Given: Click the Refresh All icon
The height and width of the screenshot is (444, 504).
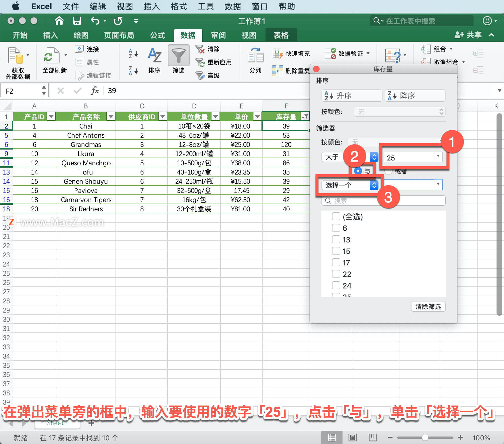Looking at the screenshot, I should 51,55.
